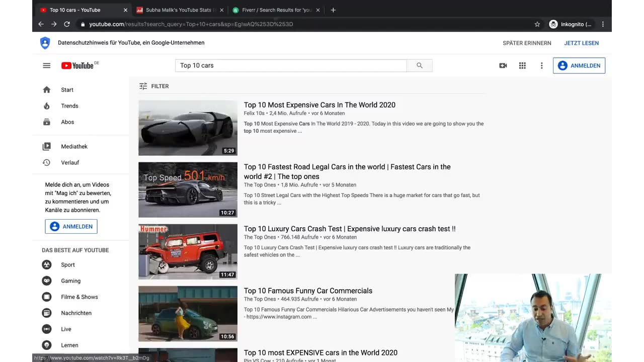Click the sidebar ANMELDEN button

click(x=71, y=226)
